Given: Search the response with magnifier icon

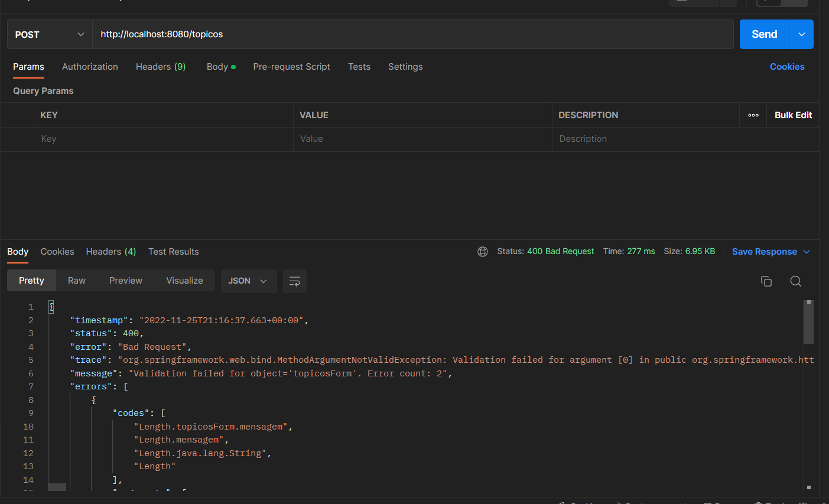Looking at the screenshot, I should pyautogui.click(x=796, y=281).
